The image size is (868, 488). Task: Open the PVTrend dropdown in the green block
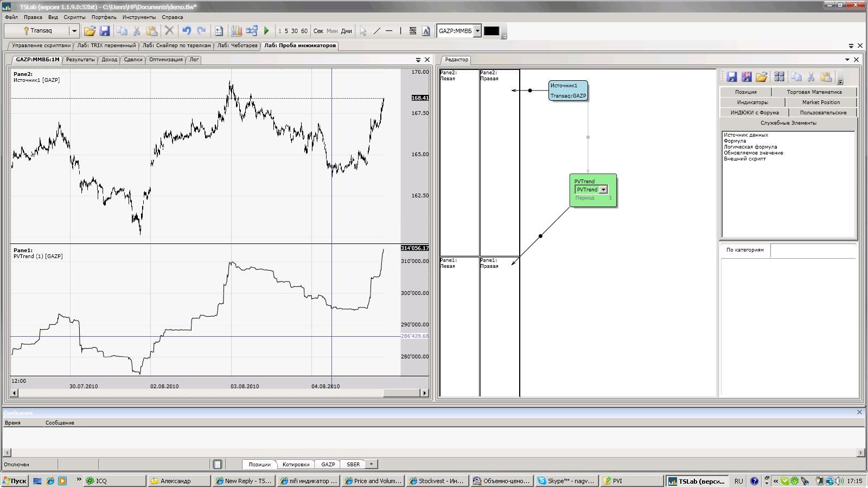[x=603, y=190]
